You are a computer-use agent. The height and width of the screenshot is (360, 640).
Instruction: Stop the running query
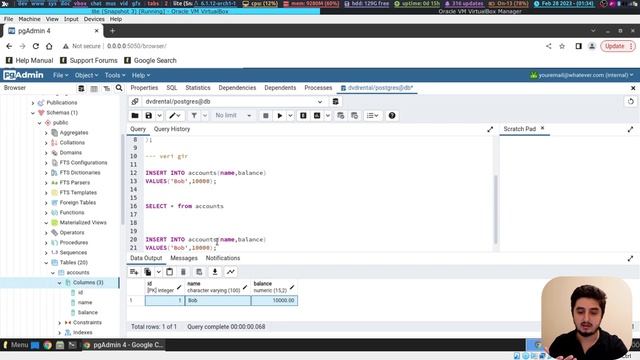266,116
